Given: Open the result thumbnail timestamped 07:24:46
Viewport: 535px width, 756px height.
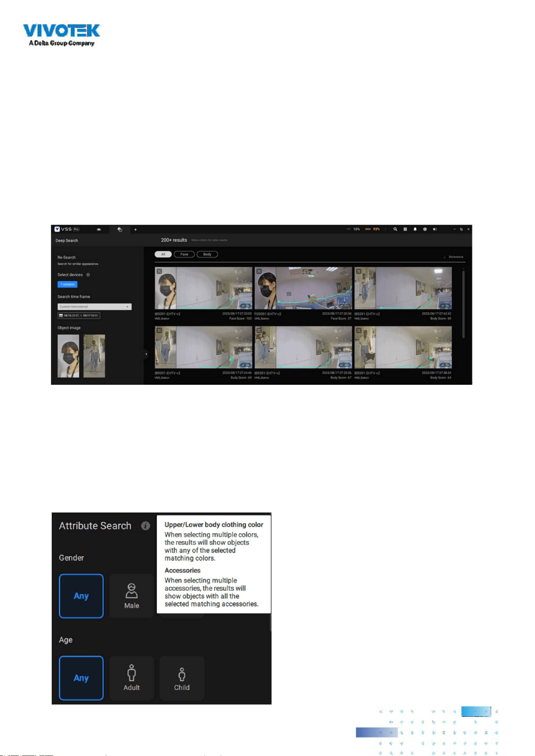Looking at the screenshot, I should click(203, 347).
